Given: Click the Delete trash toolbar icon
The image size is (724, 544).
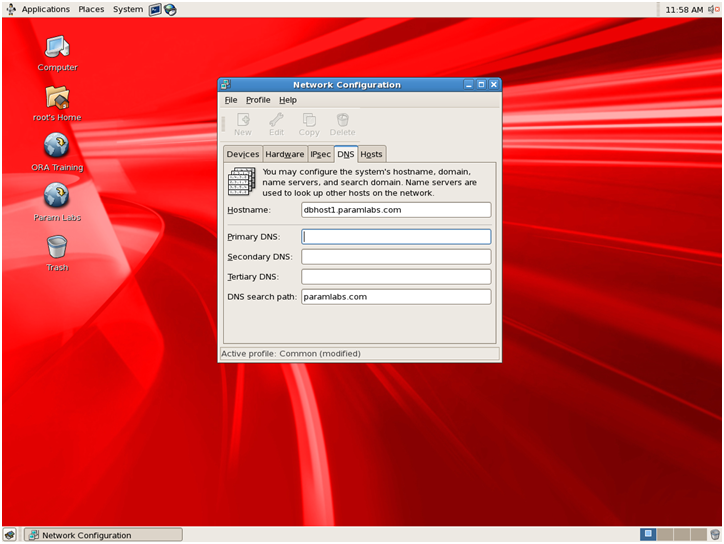Looking at the screenshot, I should point(342,125).
